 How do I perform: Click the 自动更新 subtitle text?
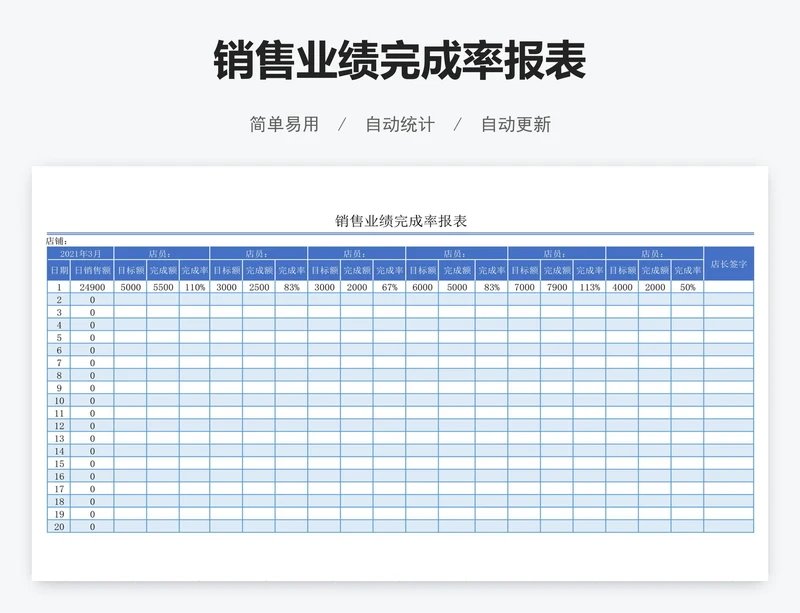[x=516, y=124]
